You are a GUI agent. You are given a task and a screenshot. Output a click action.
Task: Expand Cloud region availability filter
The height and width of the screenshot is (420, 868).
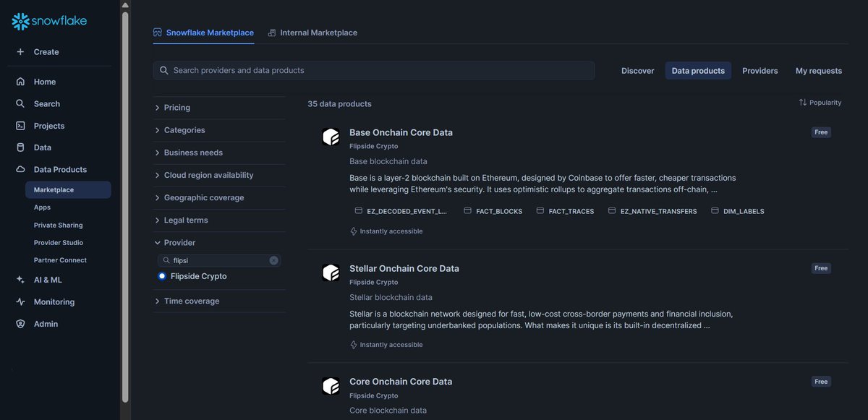[219, 175]
